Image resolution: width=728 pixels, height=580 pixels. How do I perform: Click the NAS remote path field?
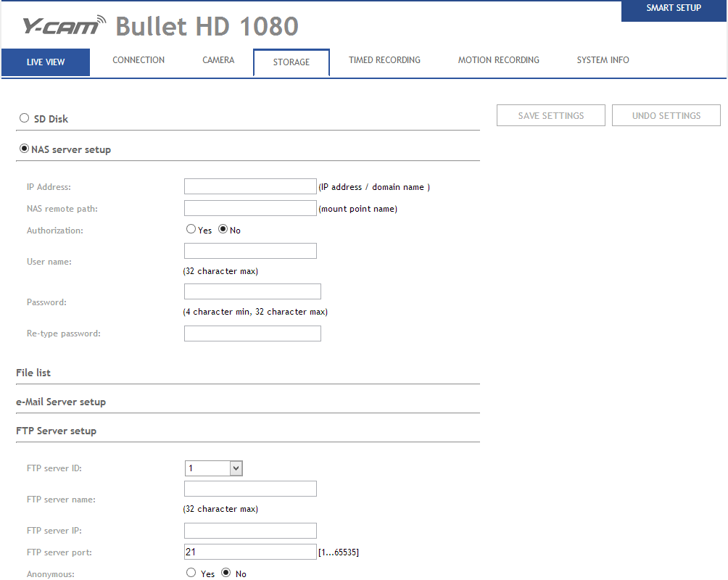(x=250, y=208)
